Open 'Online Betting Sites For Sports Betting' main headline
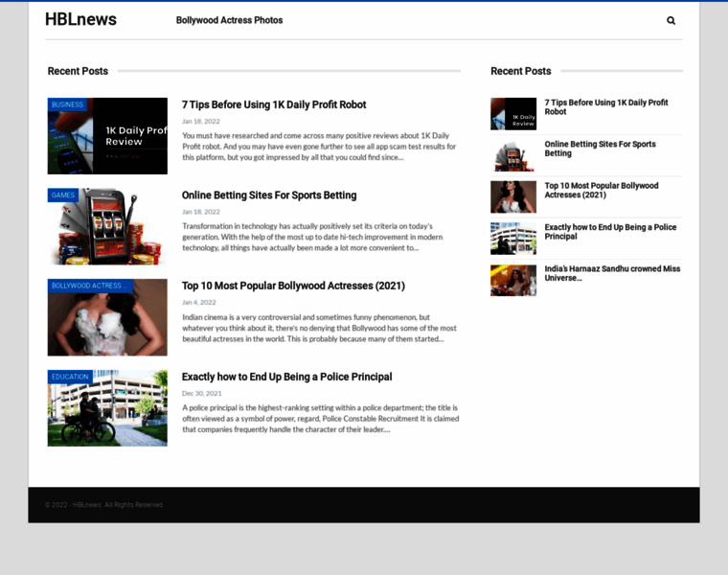728x575 pixels. pyautogui.click(x=269, y=195)
